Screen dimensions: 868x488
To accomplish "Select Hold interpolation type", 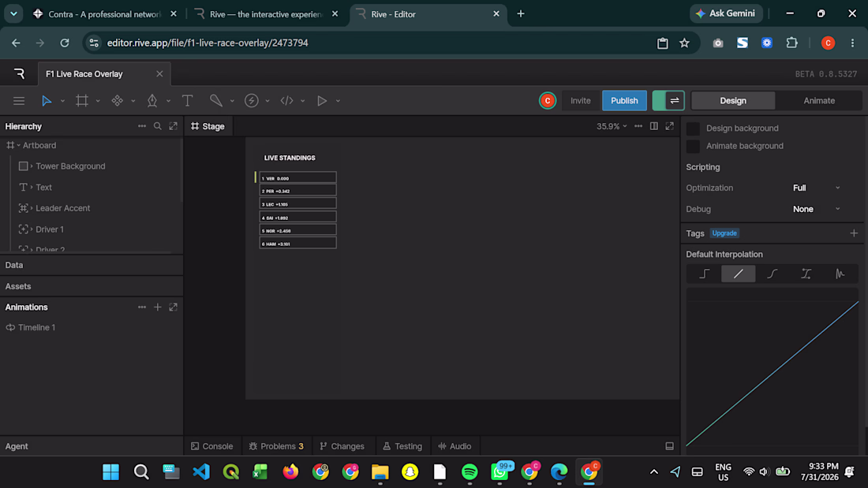I will coord(704,274).
